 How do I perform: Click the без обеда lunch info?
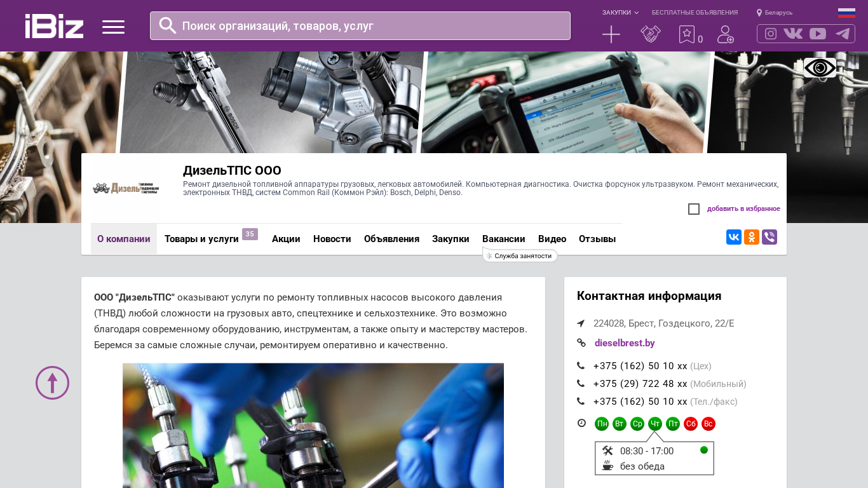tap(642, 466)
